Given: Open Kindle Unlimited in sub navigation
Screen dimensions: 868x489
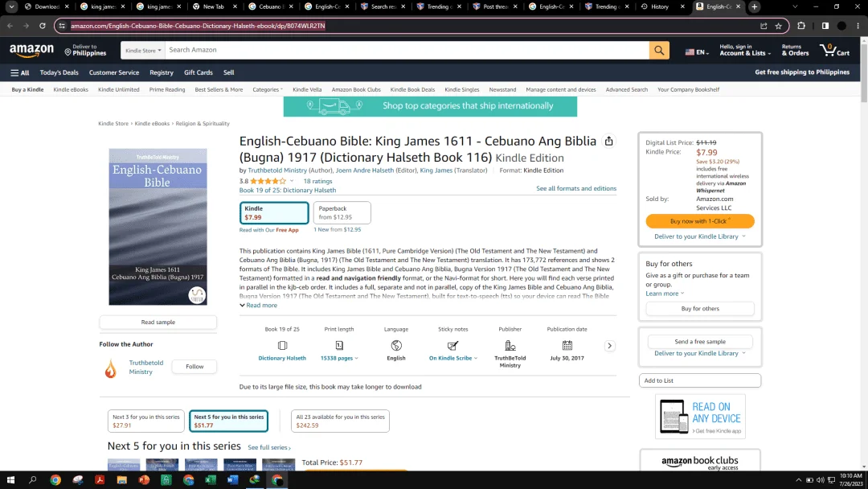Looking at the screenshot, I should (x=118, y=90).
